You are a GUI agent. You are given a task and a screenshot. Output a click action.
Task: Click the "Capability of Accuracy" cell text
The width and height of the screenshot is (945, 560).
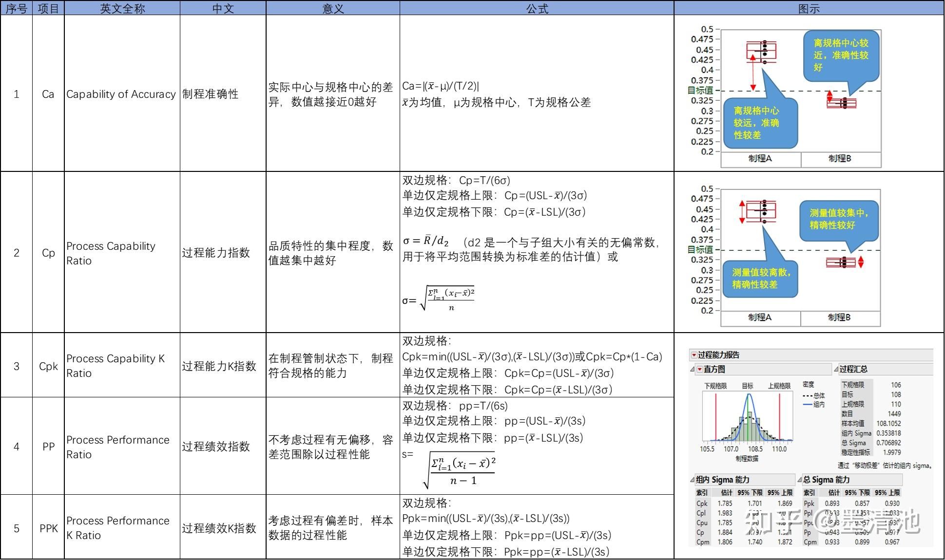point(121,94)
